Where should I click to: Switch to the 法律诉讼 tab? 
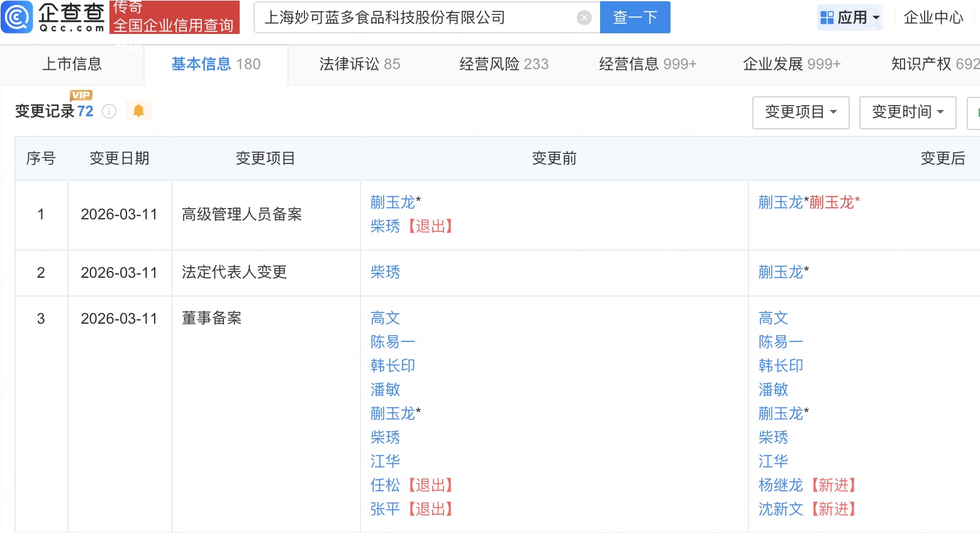[359, 64]
